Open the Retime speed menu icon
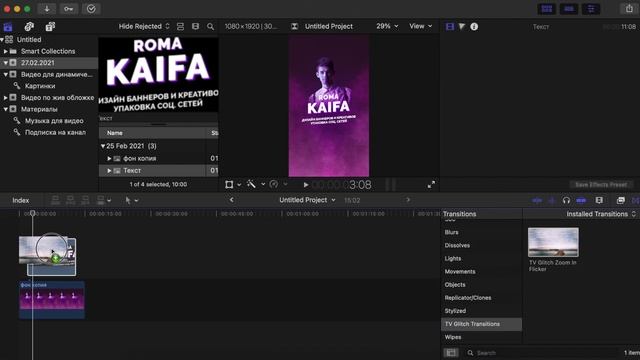Viewport: 640px width, 360px height. pyautogui.click(x=274, y=184)
